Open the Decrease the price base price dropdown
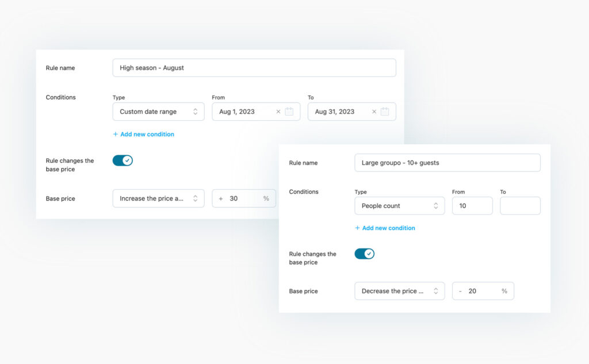The image size is (589, 364). (399, 291)
